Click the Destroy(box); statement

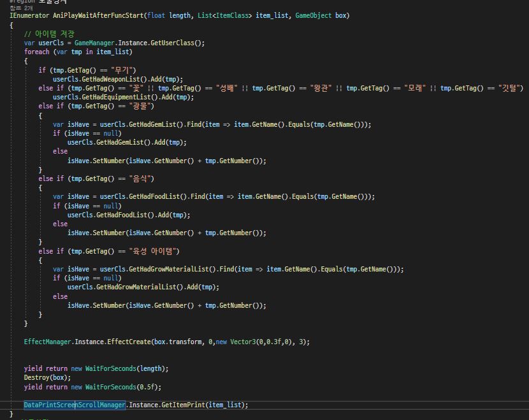point(47,377)
